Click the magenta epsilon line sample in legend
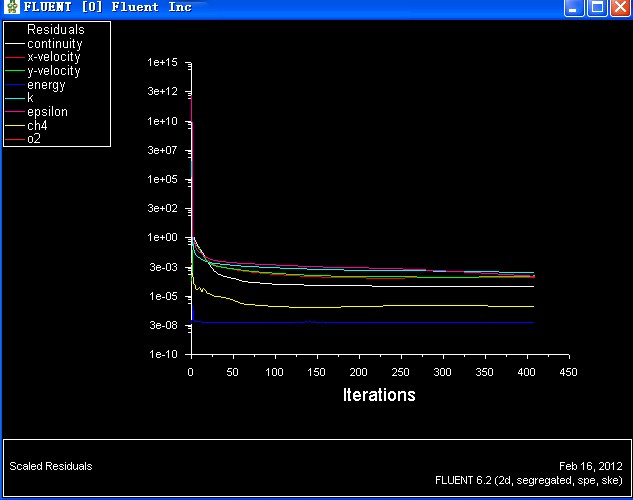The image size is (633, 500). pyautogui.click(x=14, y=113)
